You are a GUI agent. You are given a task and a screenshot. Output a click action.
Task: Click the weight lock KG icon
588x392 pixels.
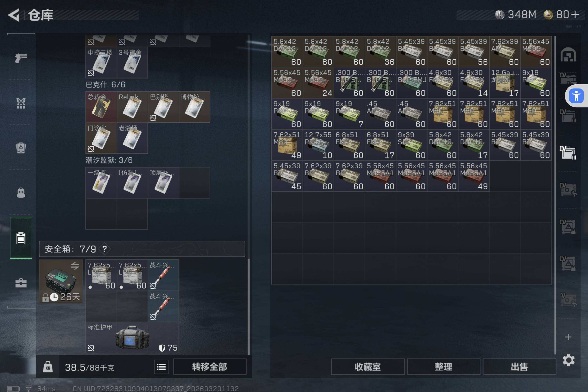point(48,367)
